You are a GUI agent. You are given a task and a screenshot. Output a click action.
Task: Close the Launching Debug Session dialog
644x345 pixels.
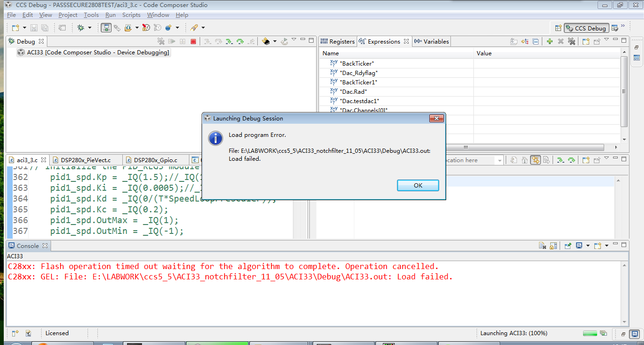(436, 119)
